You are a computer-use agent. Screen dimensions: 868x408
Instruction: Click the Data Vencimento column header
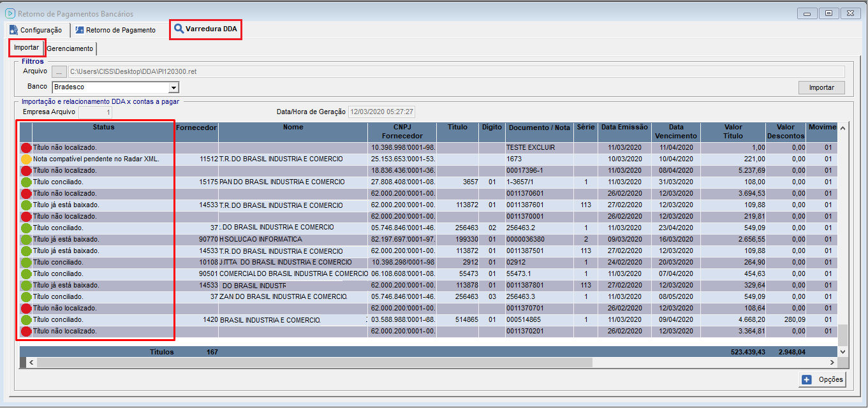click(x=676, y=131)
